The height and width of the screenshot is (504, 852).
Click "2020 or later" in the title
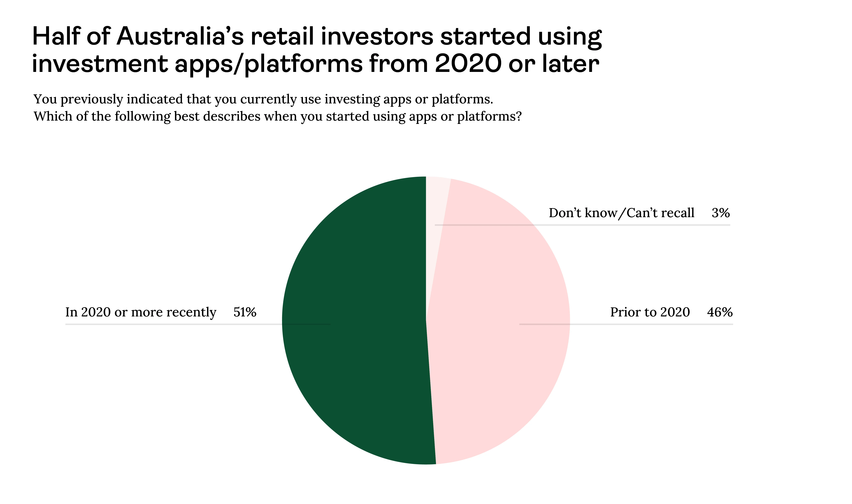(x=517, y=64)
